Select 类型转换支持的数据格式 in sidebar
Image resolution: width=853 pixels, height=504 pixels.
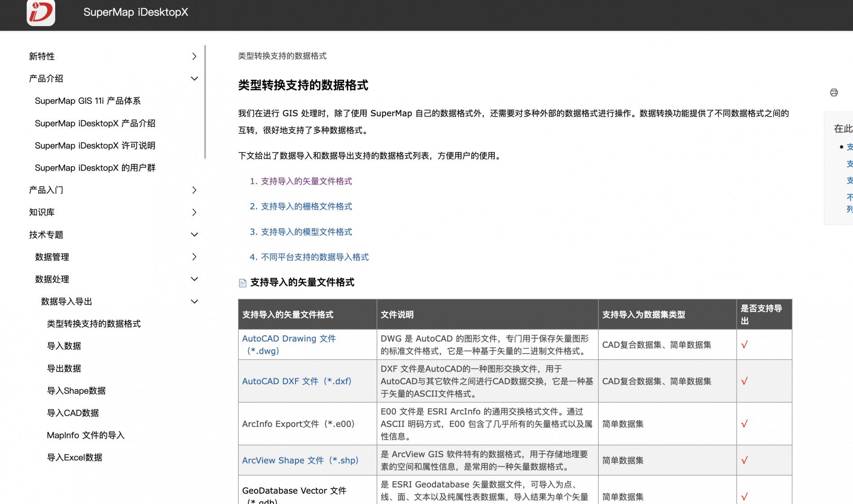[x=93, y=324]
